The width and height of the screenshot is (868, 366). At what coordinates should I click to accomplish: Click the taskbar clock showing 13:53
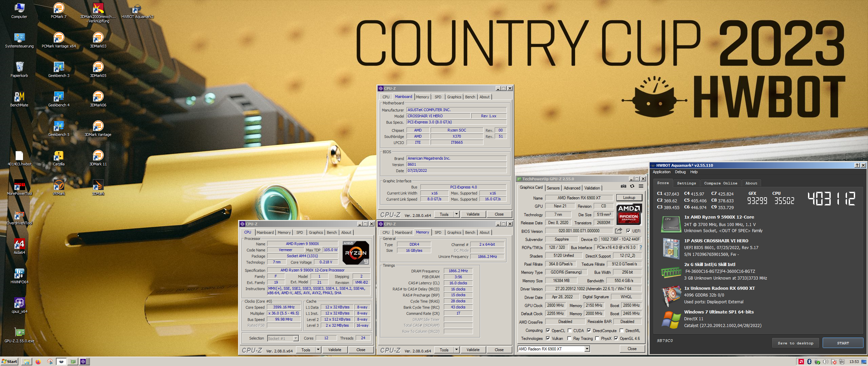coord(854,362)
